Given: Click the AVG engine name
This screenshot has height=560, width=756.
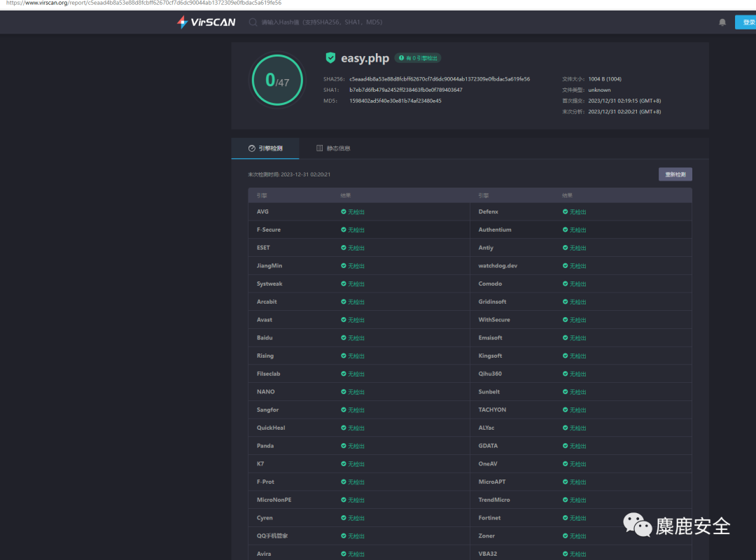Looking at the screenshot, I should pyautogui.click(x=262, y=211).
